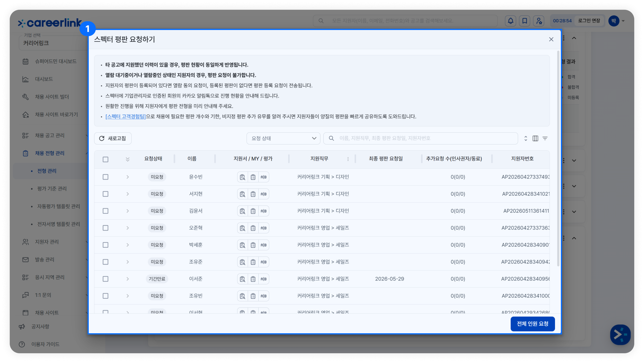This screenshot has width=644, height=363.
Task: Open the 스펙터 고객경험팀 link
Action: coord(126,117)
